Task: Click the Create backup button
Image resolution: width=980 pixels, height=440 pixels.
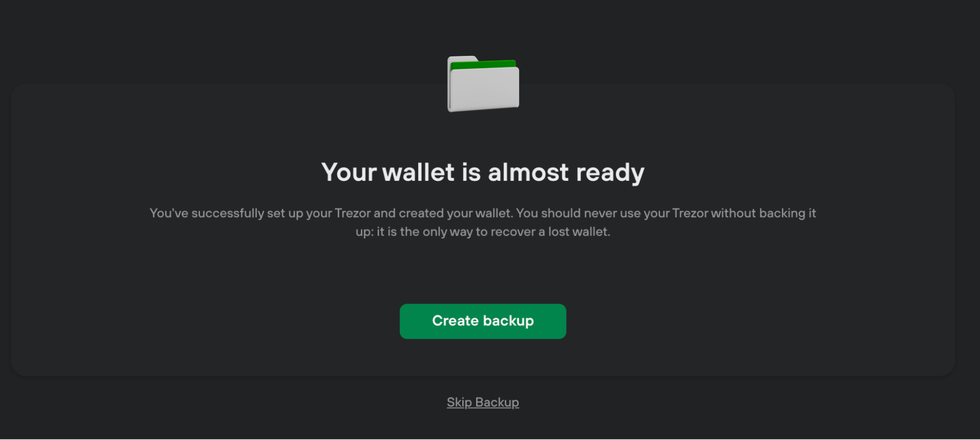Action: 483,321
